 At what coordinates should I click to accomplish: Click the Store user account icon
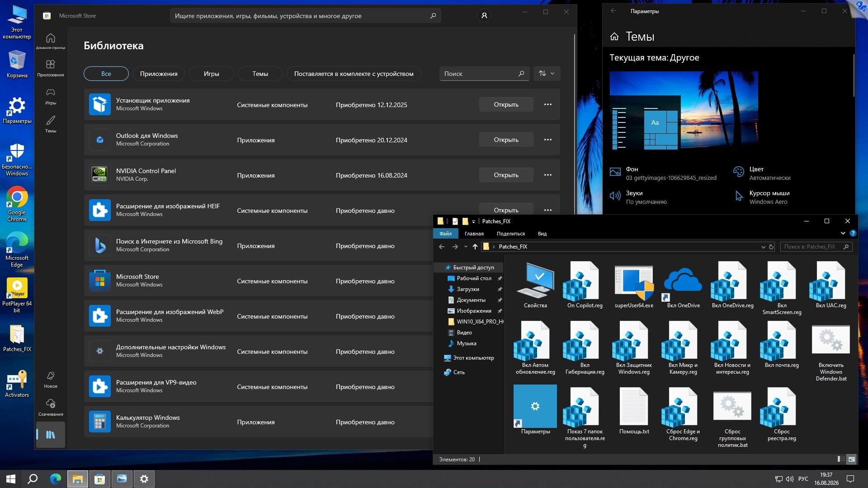pyautogui.click(x=484, y=16)
